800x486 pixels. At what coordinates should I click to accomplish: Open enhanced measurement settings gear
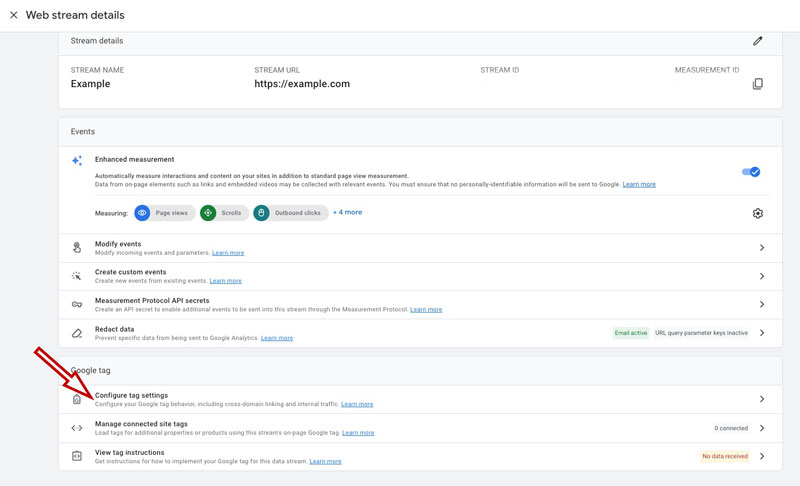[757, 213]
